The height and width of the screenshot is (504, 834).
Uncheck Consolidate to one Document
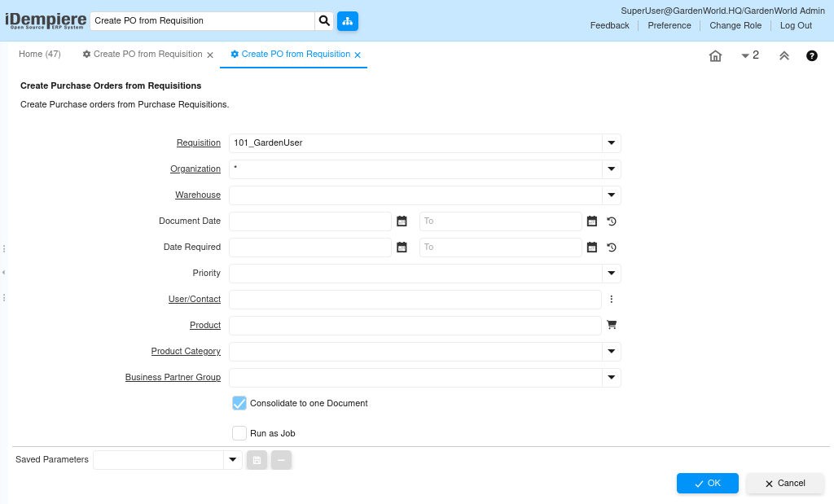point(239,403)
